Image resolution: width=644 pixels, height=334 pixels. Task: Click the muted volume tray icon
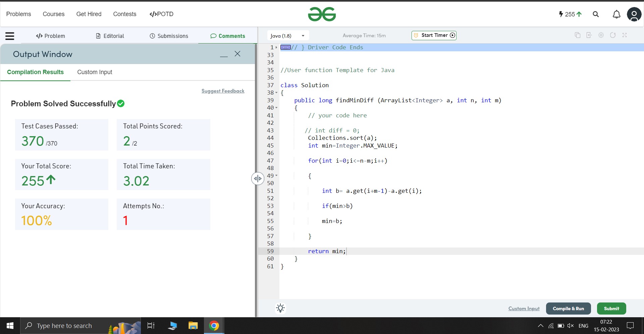pyautogui.click(x=570, y=326)
